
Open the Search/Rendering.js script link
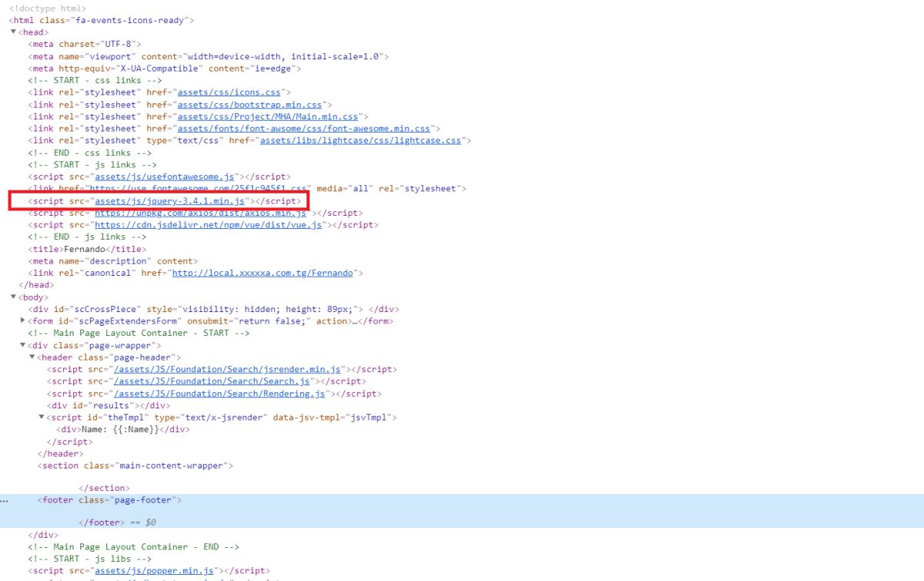pyautogui.click(x=219, y=393)
